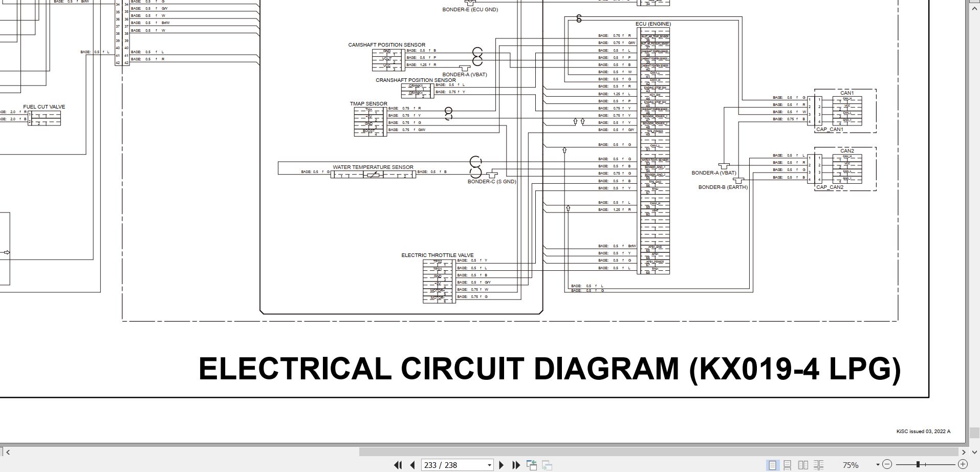Click the CAP_CAN2 connector label
980x472 pixels.
click(x=830, y=187)
